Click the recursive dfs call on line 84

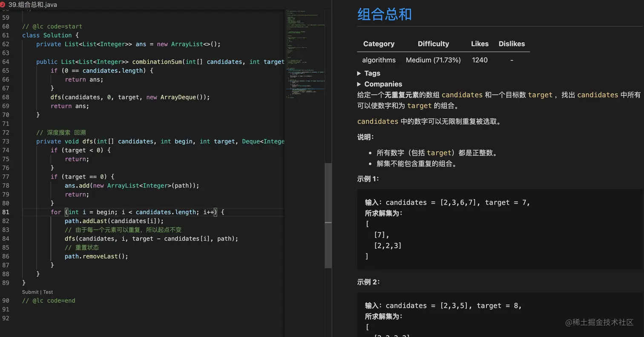pyautogui.click(x=152, y=239)
